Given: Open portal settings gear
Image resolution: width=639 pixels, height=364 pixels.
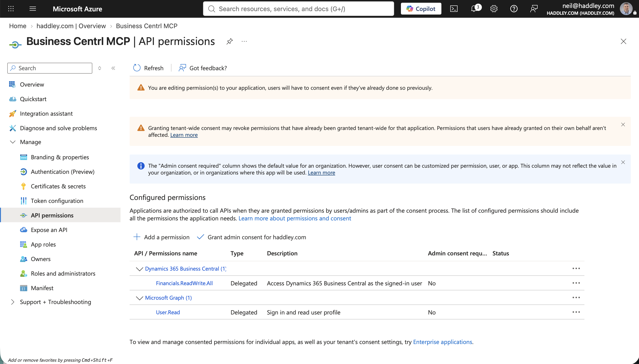Looking at the screenshot, I should [x=494, y=9].
